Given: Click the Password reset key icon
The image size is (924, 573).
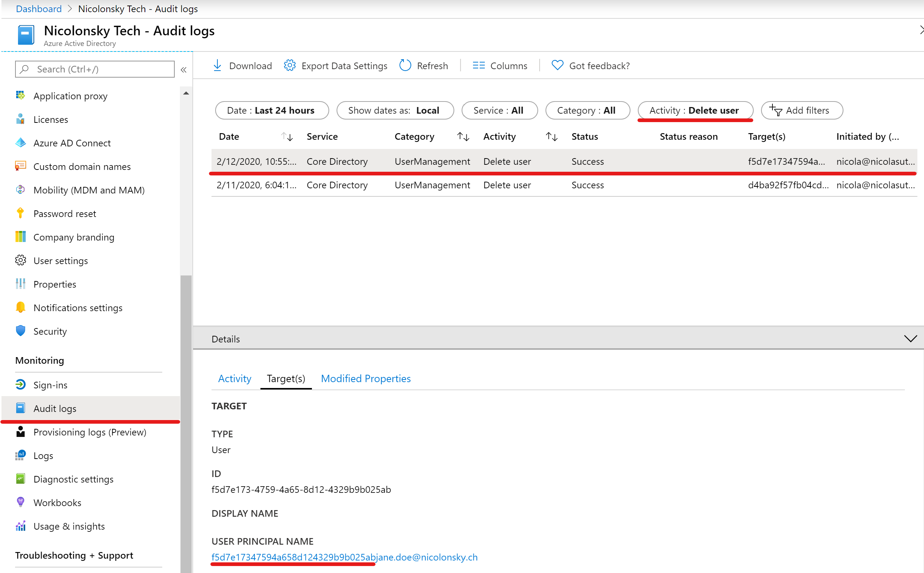Looking at the screenshot, I should 21,213.
